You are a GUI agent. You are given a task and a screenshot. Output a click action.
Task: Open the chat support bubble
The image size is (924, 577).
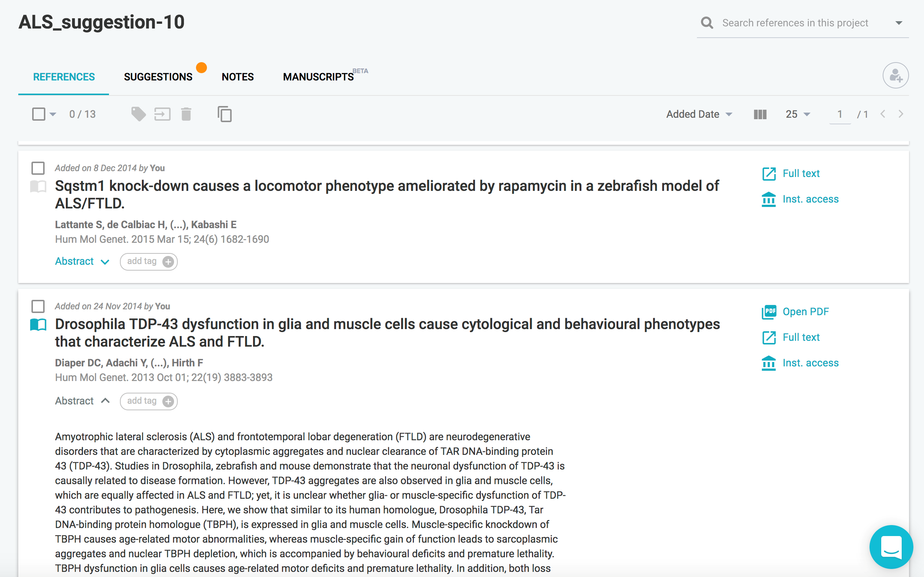click(891, 547)
